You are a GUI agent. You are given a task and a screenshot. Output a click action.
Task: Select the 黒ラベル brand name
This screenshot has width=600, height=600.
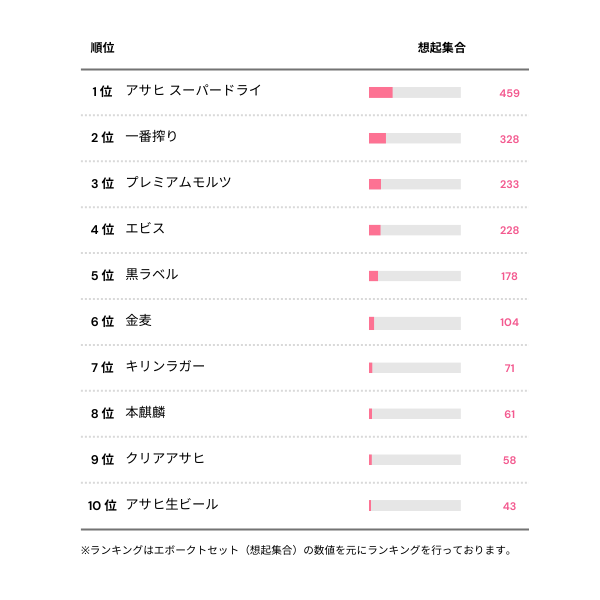(152, 275)
